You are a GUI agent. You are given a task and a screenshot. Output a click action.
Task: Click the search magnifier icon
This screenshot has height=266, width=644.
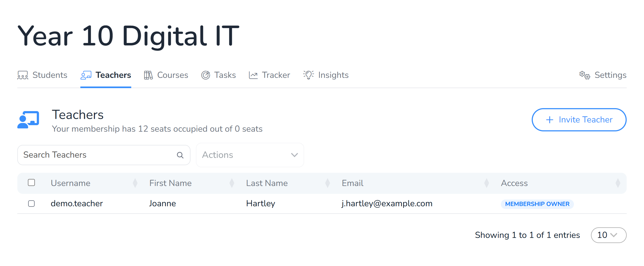[x=180, y=155]
